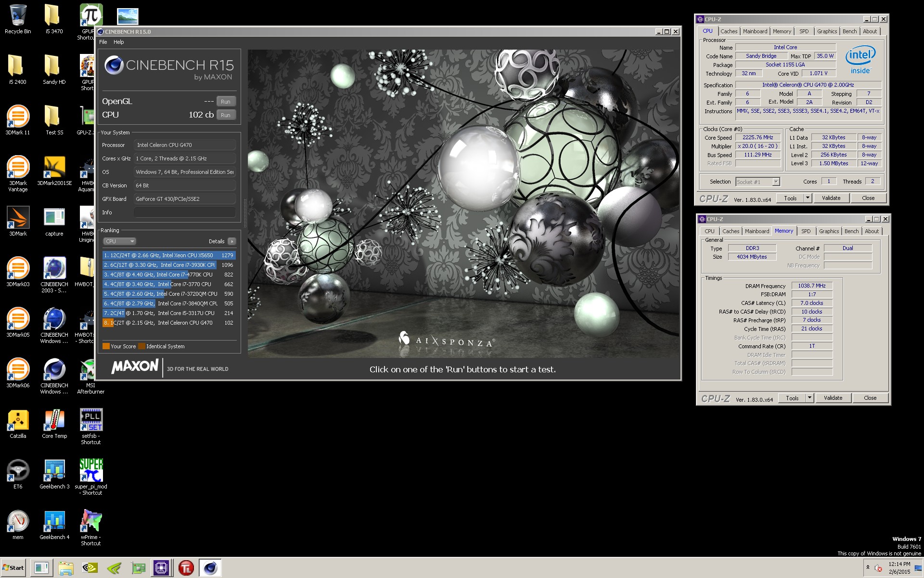Launch 3DMark05 shortcut

click(18, 323)
